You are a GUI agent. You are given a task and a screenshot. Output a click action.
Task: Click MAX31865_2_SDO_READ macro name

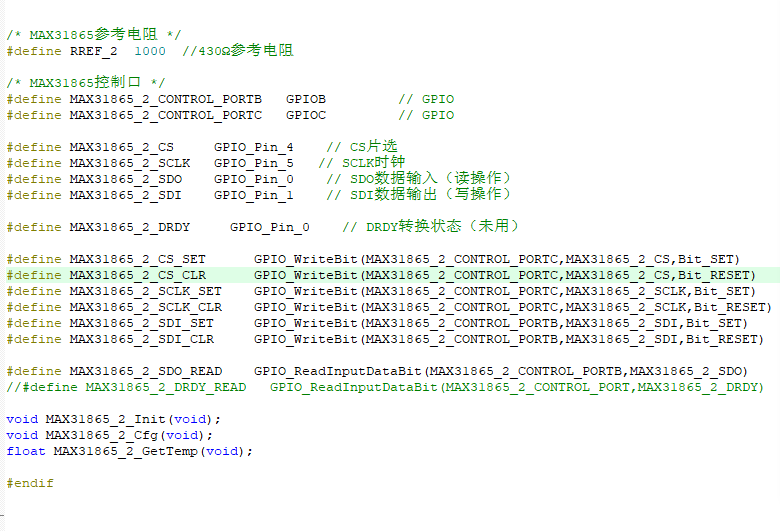146,372
